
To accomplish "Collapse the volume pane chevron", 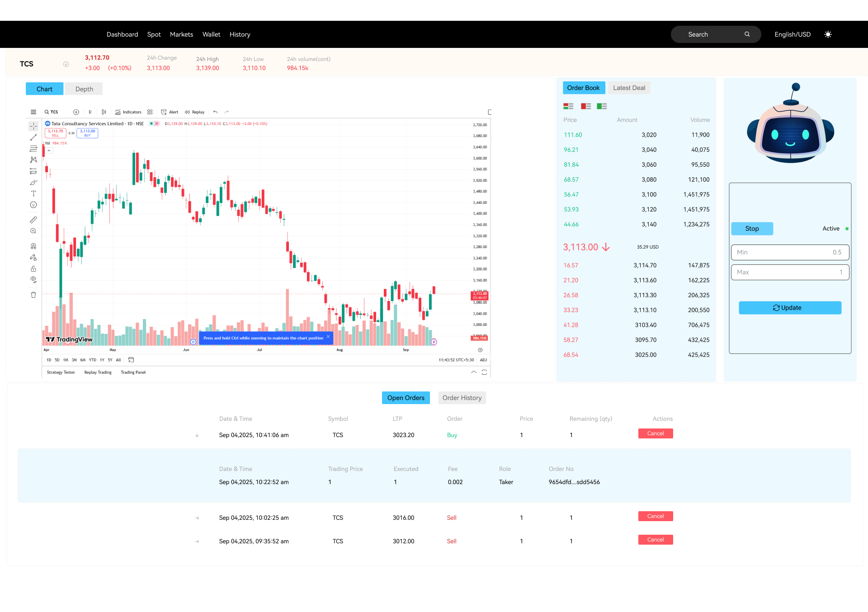I will click(x=48, y=151).
